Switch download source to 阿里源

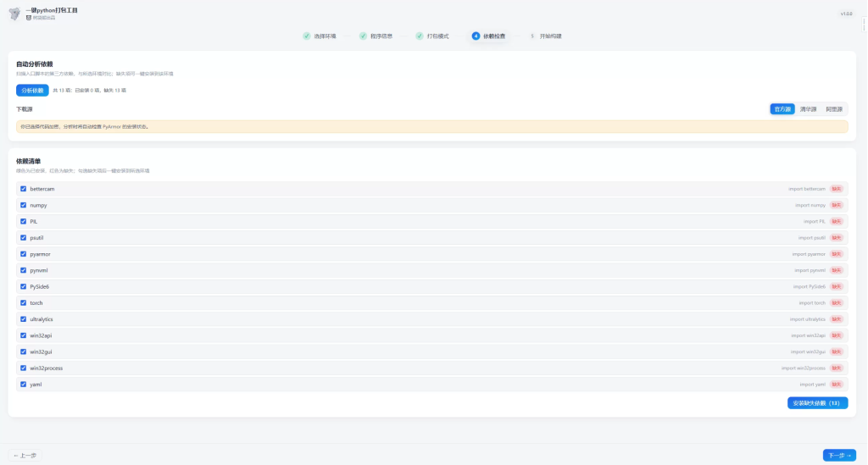point(834,109)
